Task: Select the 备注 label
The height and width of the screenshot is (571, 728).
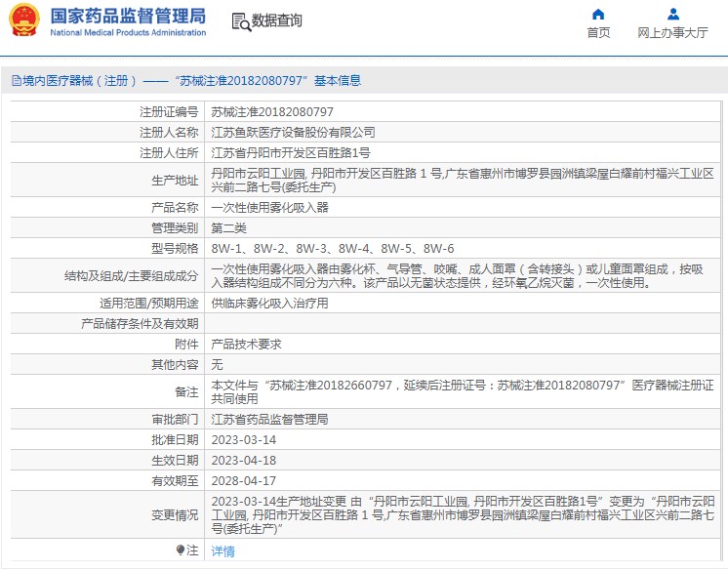Action: pyautogui.click(x=186, y=391)
